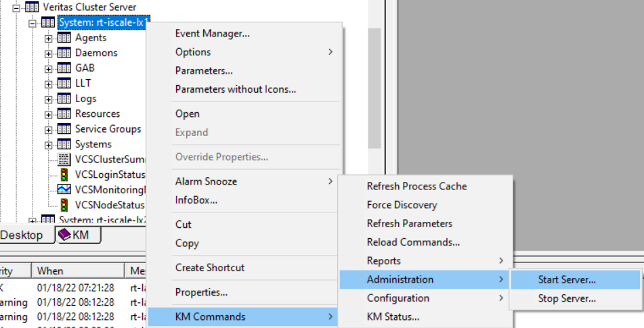
Task: Click the VCSMonitoring graph icon
Action: [x=64, y=190]
